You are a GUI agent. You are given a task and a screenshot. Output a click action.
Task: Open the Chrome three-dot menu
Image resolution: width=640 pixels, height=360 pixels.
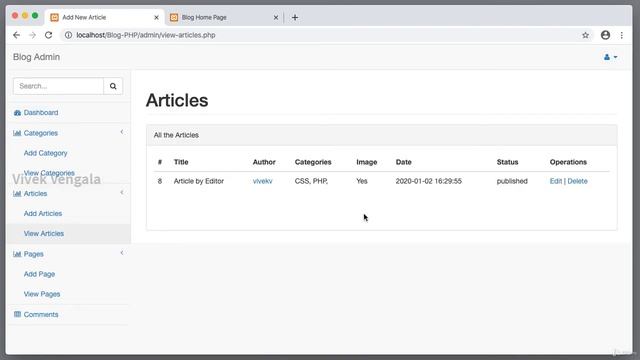(622, 35)
